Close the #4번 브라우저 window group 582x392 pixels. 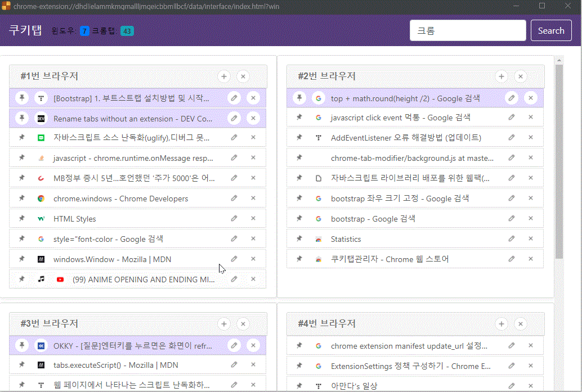pyautogui.click(x=521, y=324)
